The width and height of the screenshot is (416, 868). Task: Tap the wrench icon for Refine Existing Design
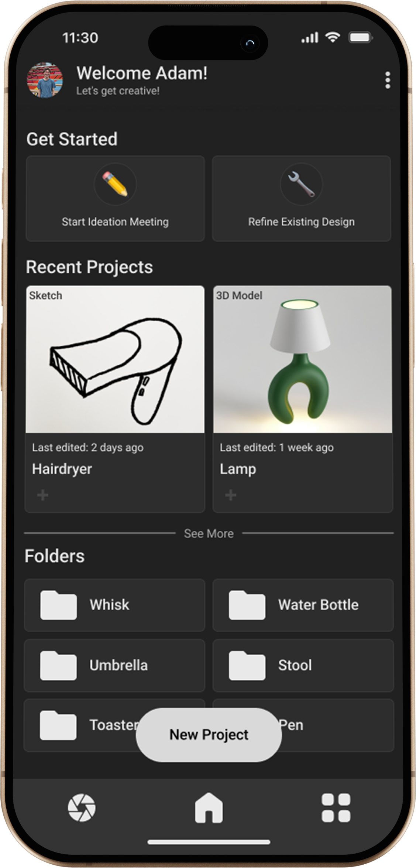pyautogui.click(x=301, y=184)
